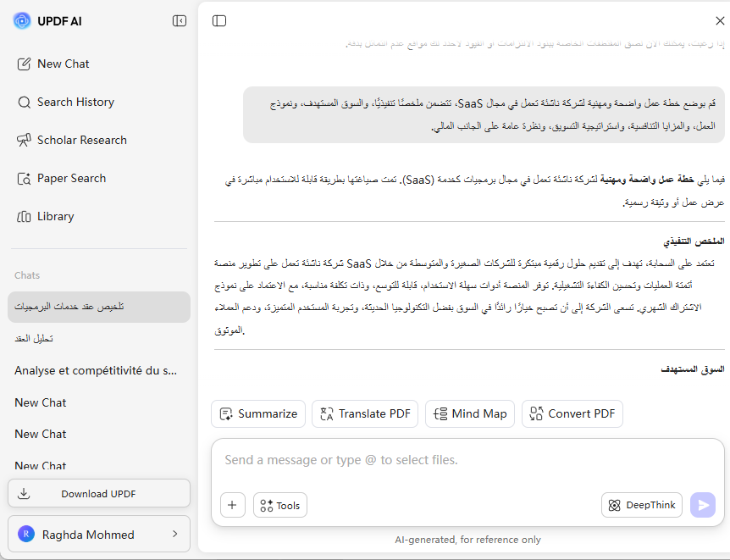Click the download arrow icon
Image resolution: width=730 pixels, height=560 pixels.
24,493
